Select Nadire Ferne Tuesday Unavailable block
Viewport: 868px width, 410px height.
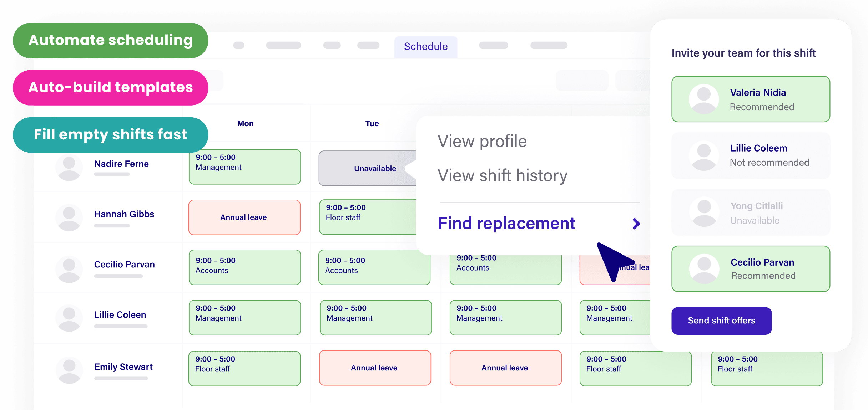pyautogui.click(x=367, y=168)
